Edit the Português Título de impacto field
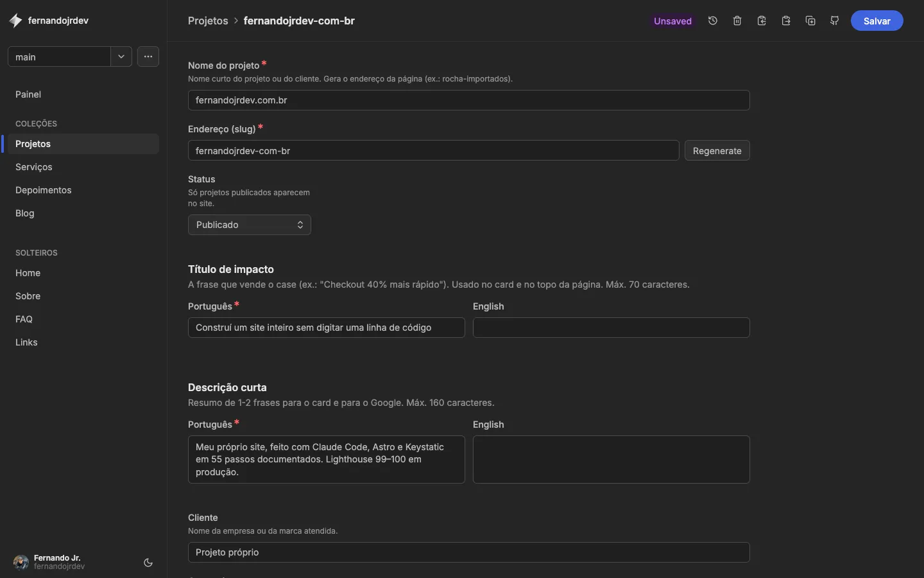 (327, 328)
